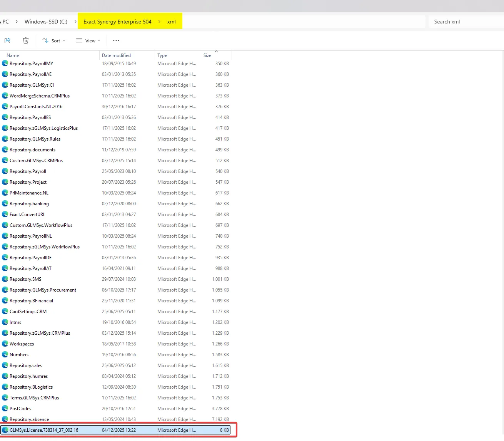Sort files by the Name column header

[x=13, y=55]
